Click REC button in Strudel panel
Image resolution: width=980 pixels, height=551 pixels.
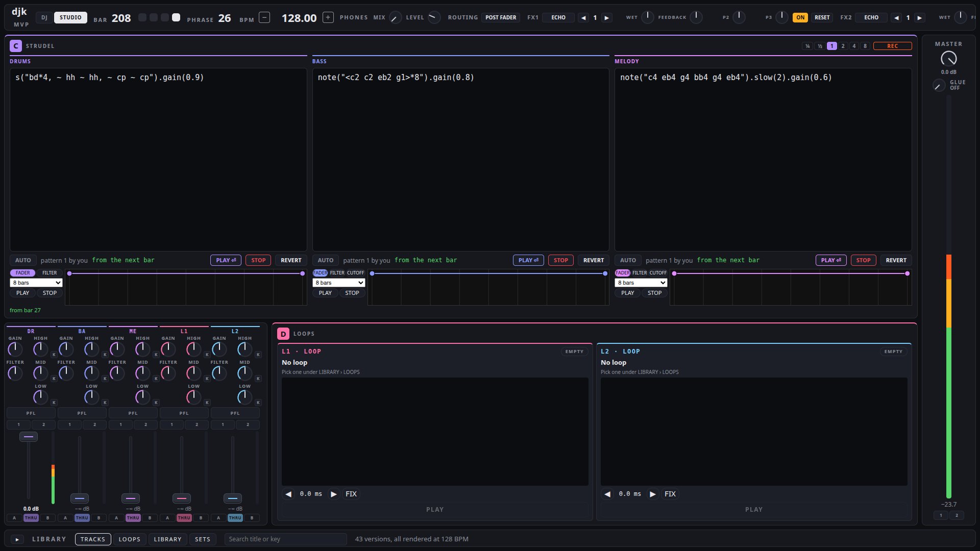tap(892, 46)
